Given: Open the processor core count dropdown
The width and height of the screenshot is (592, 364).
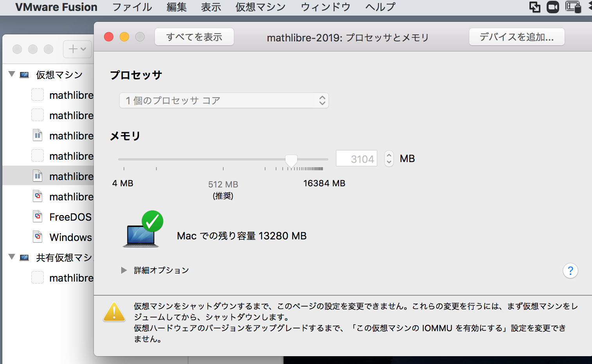Looking at the screenshot, I should (224, 100).
